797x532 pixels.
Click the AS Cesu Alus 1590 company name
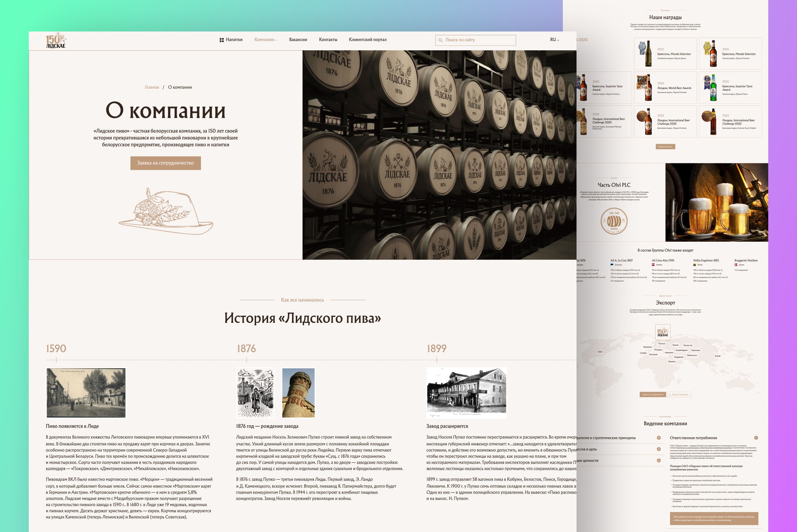pyautogui.click(x=663, y=261)
